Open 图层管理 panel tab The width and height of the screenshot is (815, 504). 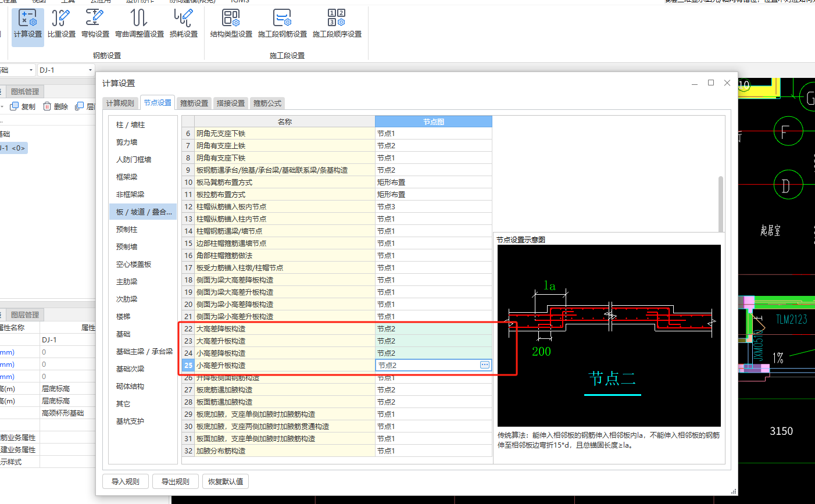tap(25, 314)
